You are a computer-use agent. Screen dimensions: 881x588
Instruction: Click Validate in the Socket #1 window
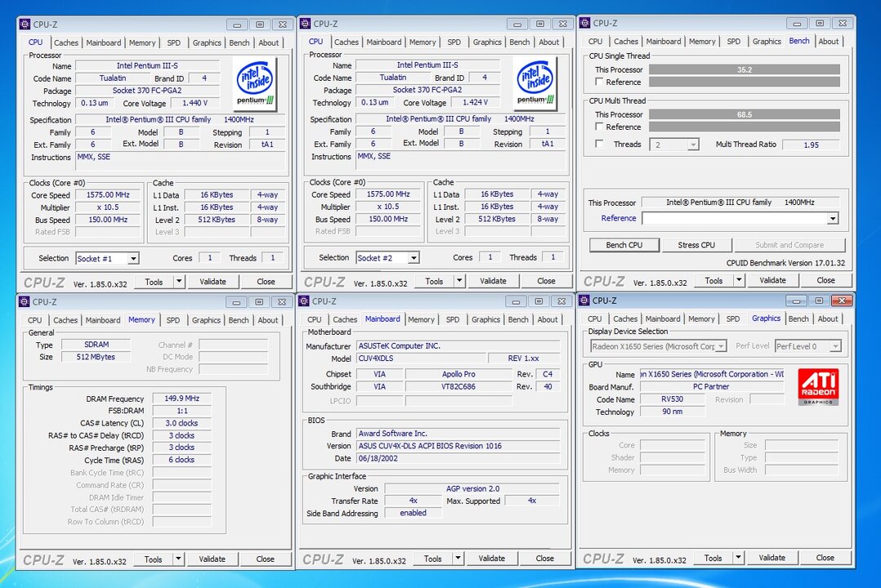tap(212, 282)
